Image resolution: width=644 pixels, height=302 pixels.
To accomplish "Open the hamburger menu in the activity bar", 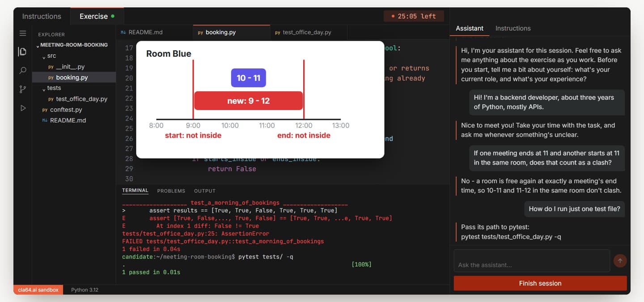I will (23, 34).
